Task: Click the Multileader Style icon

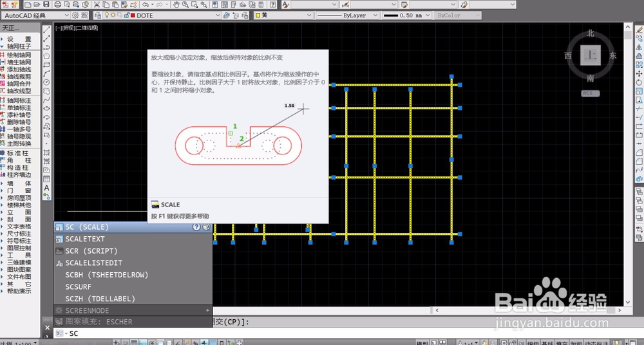Action: [x=464, y=5]
